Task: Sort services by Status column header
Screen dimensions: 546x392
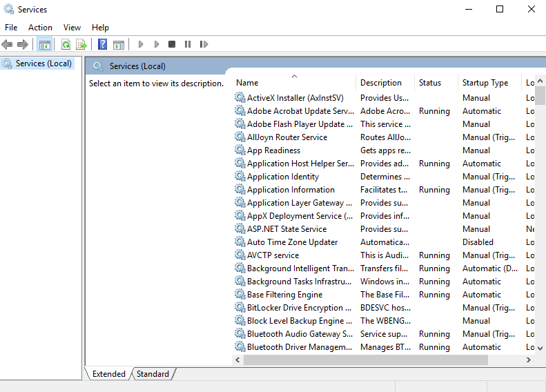Action: point(430,83)
